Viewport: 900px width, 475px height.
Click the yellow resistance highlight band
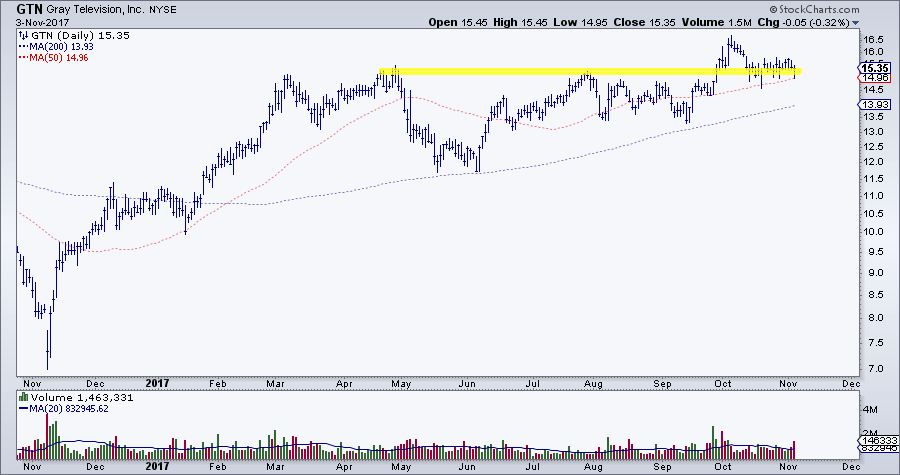pyautogui.click(x=589, y=72)
